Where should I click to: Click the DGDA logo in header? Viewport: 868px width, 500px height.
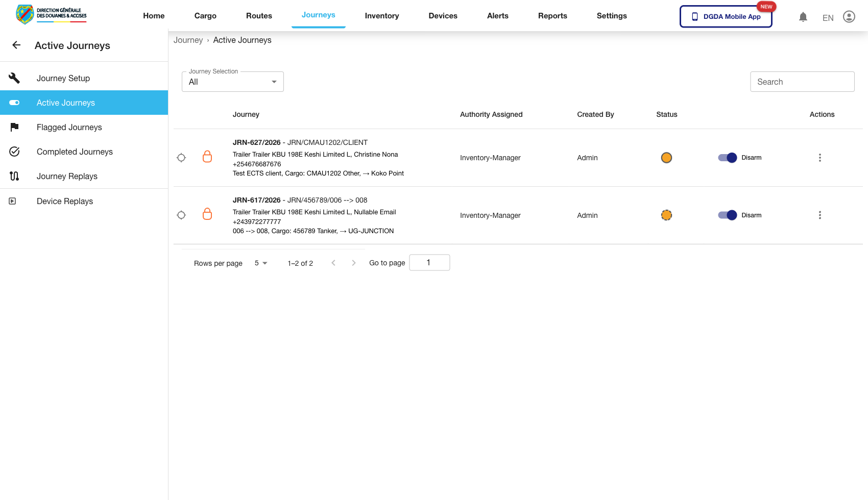pyautogui.click(x=51, y=15)
